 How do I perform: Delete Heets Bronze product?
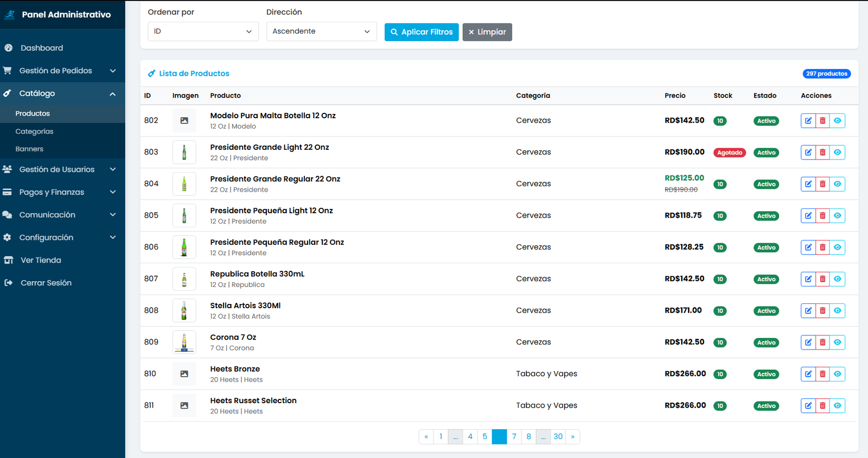click(822, 374)
